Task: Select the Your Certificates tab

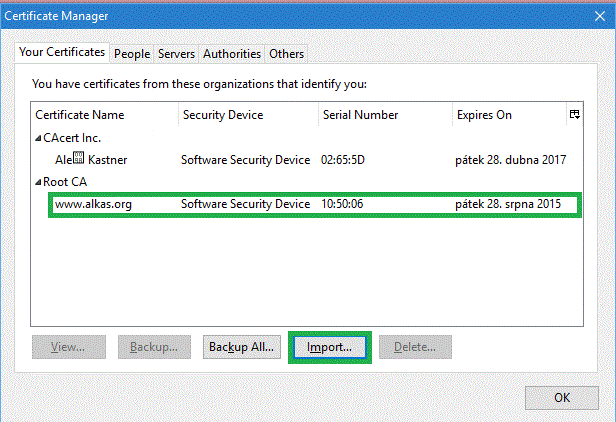Action: (x=62, y=52)
